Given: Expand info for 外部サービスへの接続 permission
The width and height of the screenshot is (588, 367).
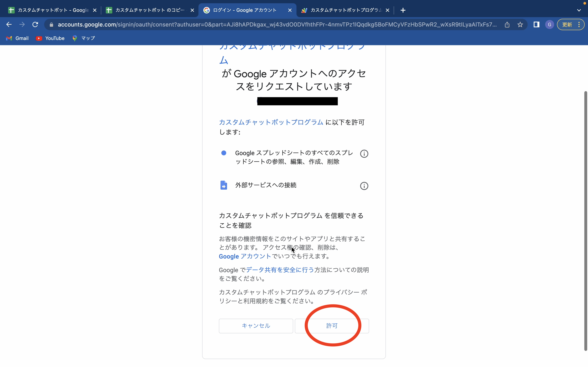Looking at the screenshot, I should (x=364, y=186).
